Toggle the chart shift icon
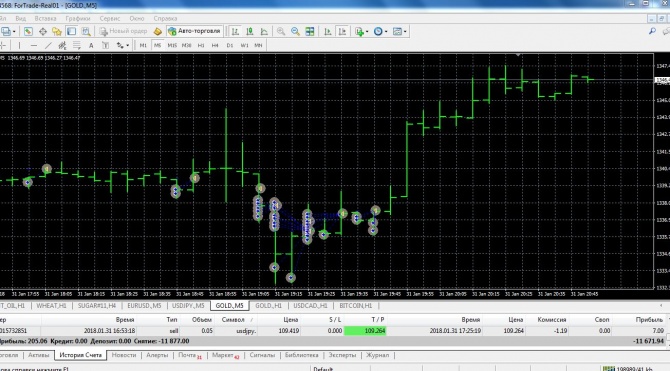The width and height of the screenshot is (670, 371). 342,31
